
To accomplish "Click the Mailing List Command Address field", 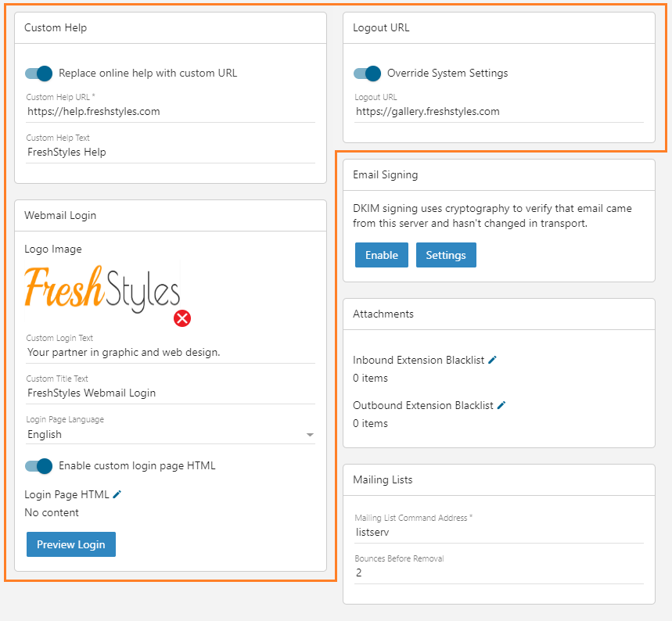I will coord(499,533).
